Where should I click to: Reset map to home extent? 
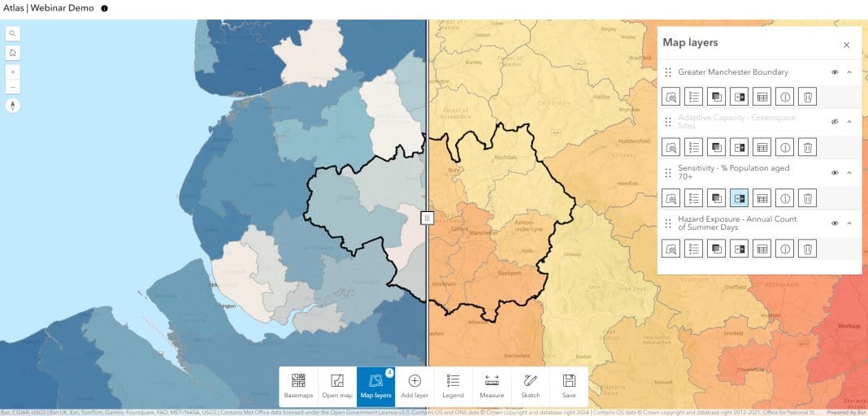pyautogui.click(x=12, y=53)
